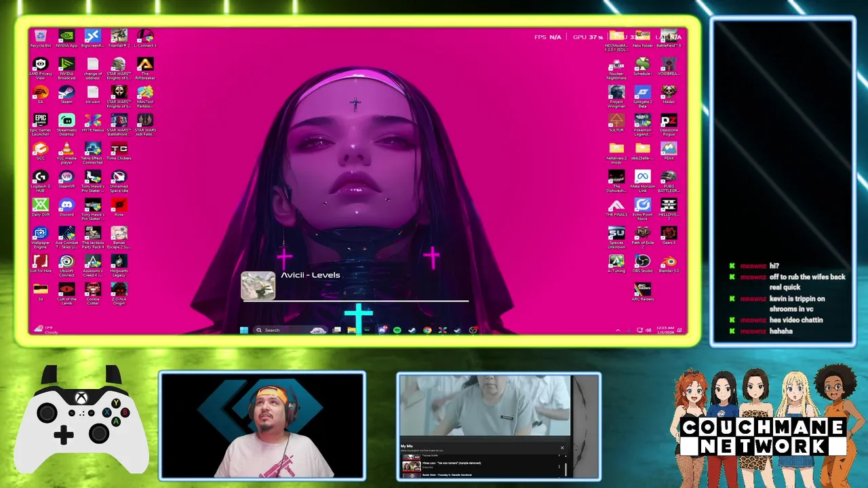868x488 pixels.
Task: Open Spotify from the taskbar
Action: (397, 330)
